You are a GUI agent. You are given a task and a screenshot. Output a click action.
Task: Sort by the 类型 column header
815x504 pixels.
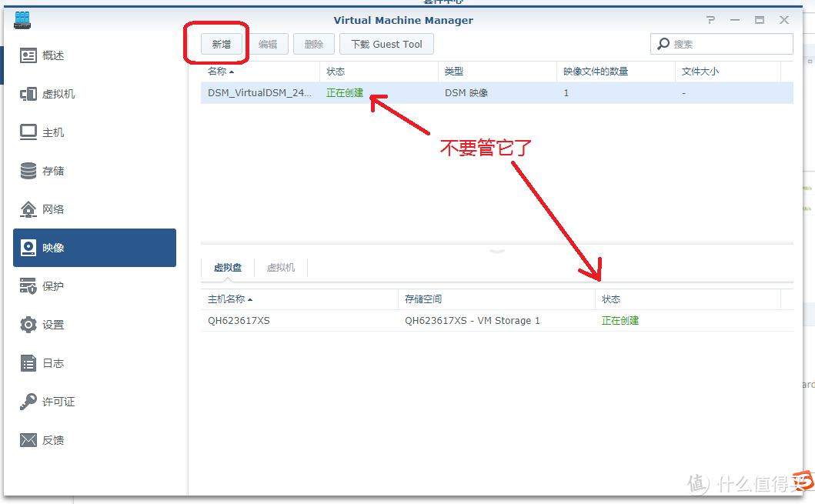click(x=497, y=72)
